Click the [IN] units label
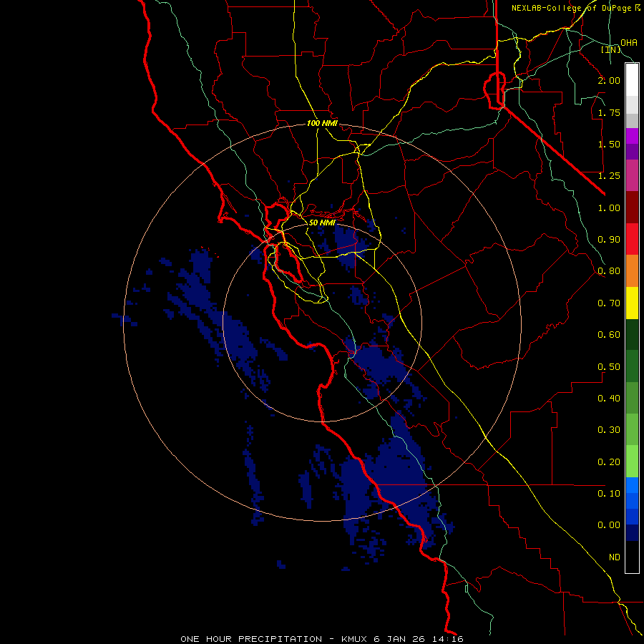This screenshot has height=644, width=644. (x=611, y=49)
